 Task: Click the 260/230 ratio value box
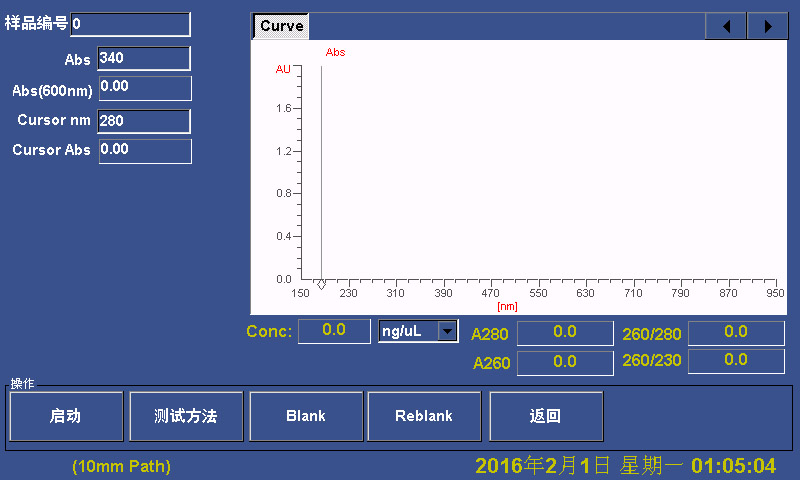(736, 360)
